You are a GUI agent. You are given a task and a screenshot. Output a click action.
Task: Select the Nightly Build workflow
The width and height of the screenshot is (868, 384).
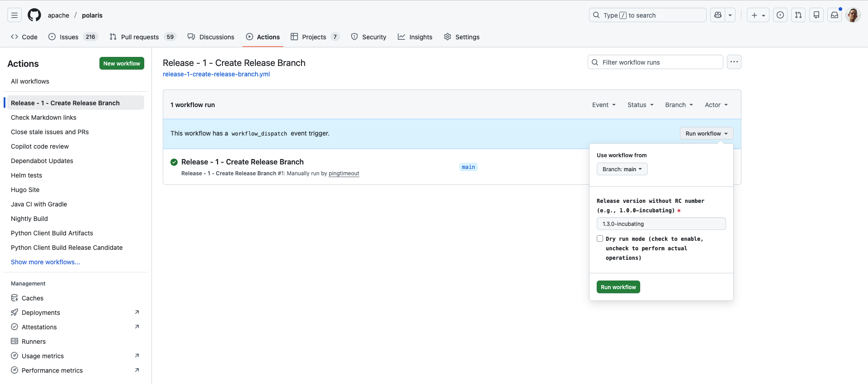click(29, 219)
